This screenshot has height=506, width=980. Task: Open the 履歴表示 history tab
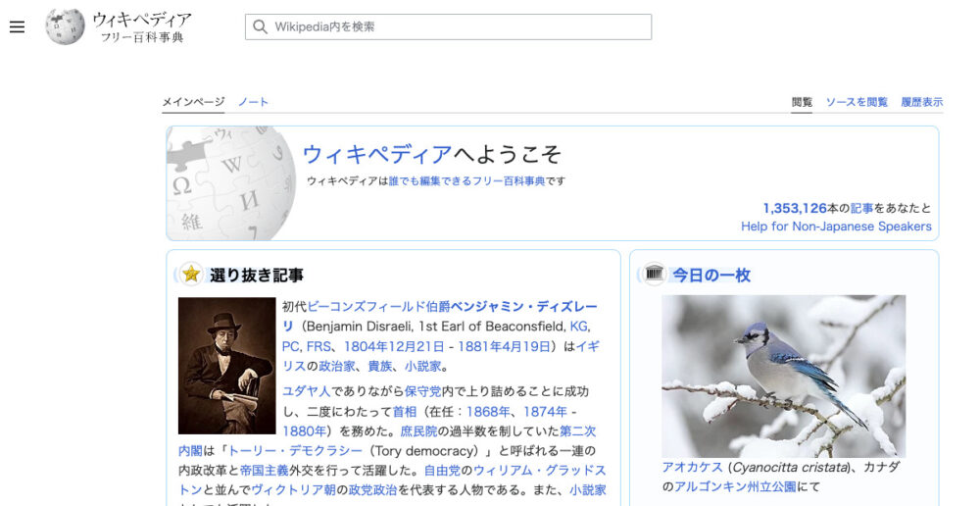coord(922,102)
